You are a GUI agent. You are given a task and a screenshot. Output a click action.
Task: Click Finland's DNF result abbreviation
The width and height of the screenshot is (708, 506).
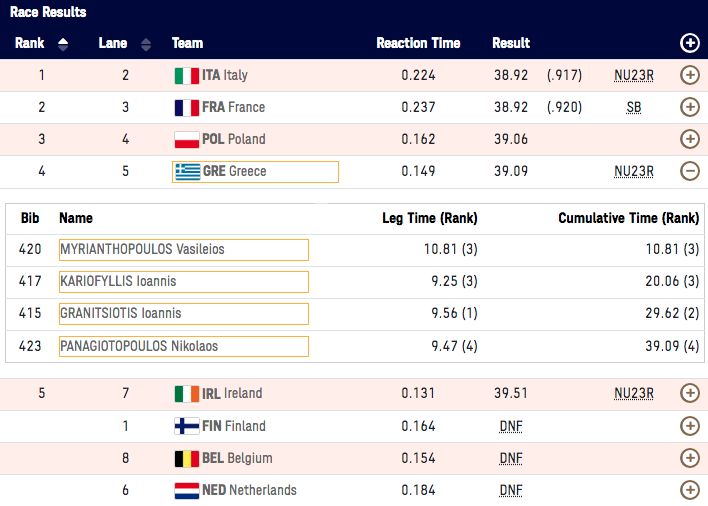[511, 426]
